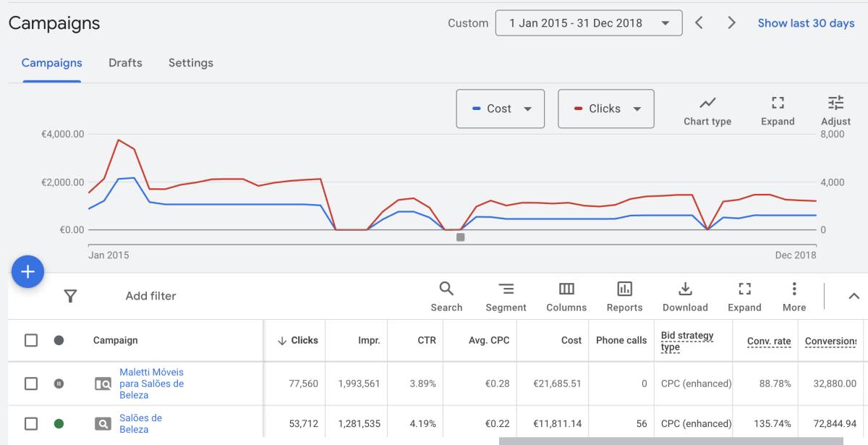Viewport: 868px width, 445px height.
Task: Download the campaigns table
Action: 685,297
